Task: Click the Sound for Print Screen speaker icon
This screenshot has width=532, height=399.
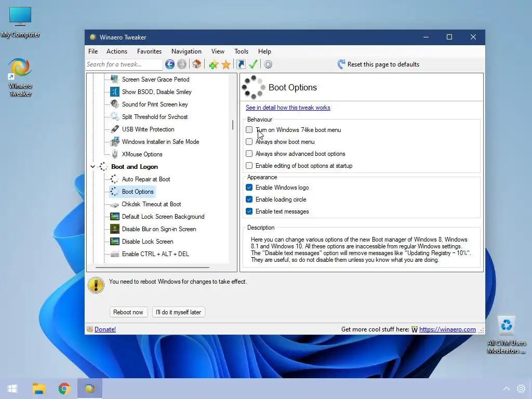Action: tap(115, 104)
